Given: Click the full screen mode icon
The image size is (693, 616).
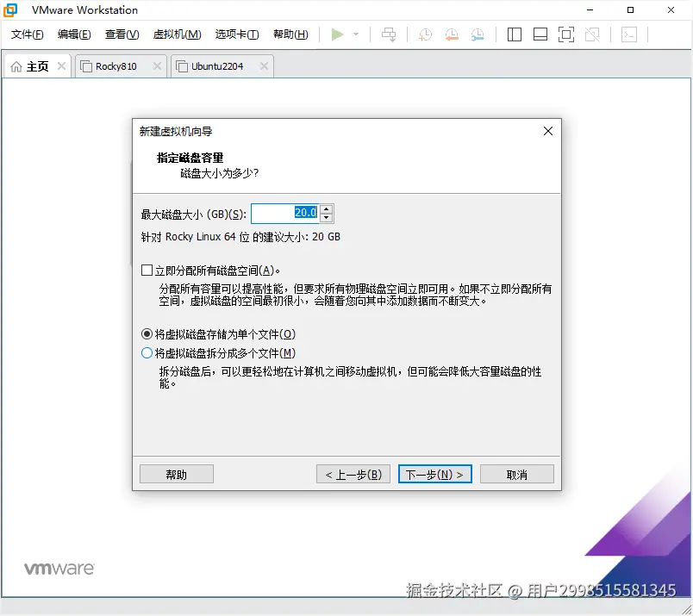Looking at the screenshot, I should coord(566,34).
